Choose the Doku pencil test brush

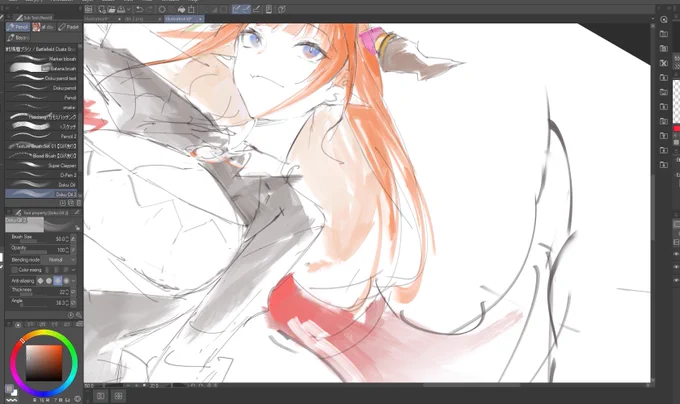click(42, 78)
